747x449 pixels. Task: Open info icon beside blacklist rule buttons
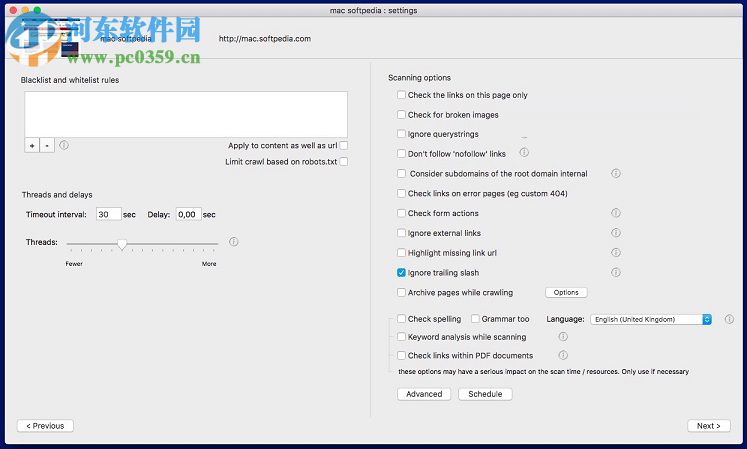click(x=64, y=145)
